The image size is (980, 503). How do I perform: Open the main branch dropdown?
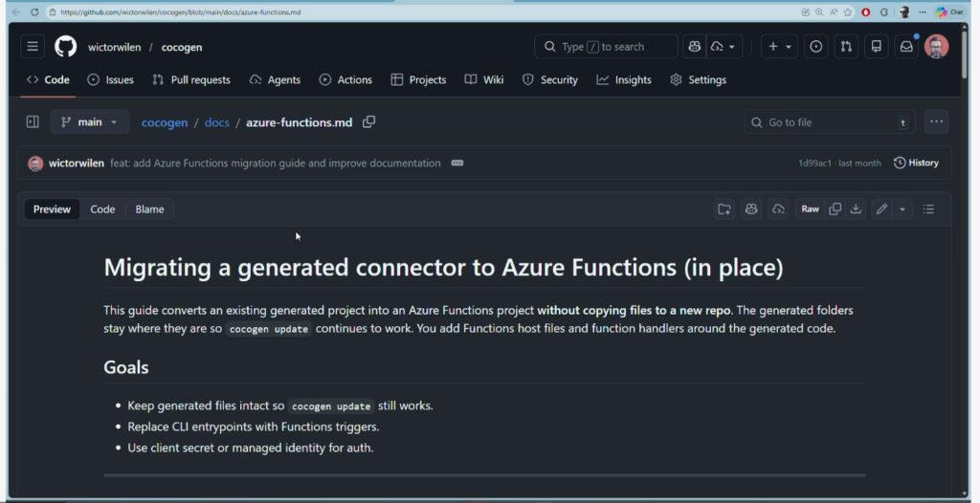click(90, 122)
